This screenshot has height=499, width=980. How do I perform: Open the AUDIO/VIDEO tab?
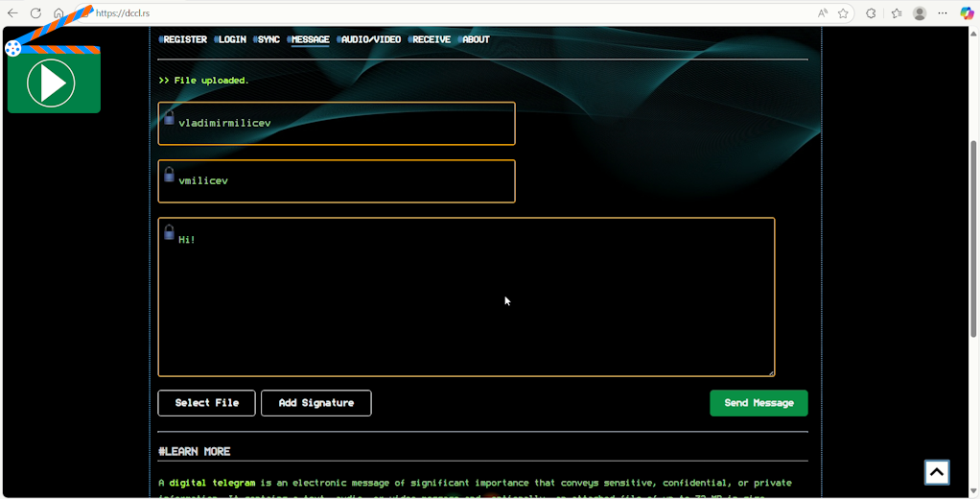[x=370, y=39]
